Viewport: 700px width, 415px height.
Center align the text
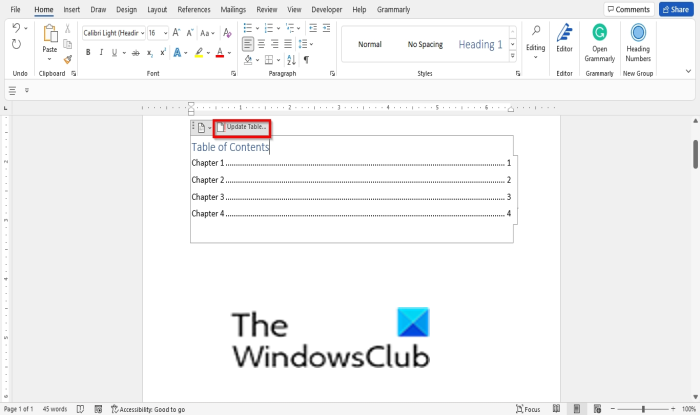261,44
